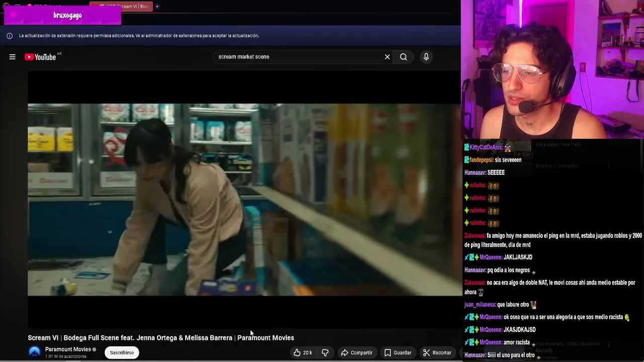
Task: Open a new browser tab with plus
Action: [157, 7]
